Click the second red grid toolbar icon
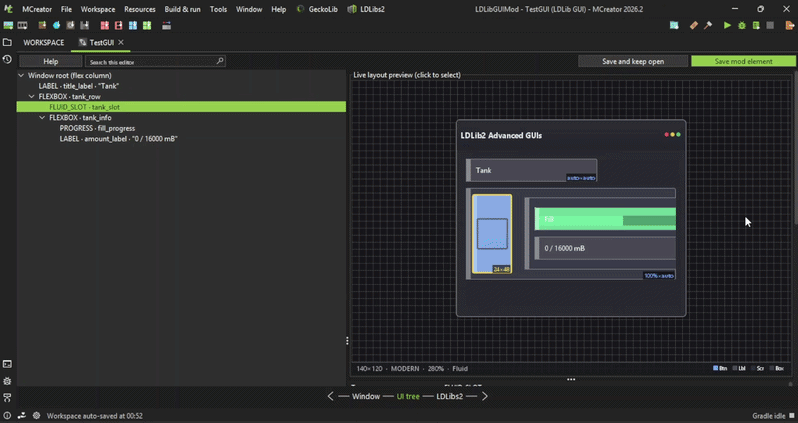This screenshot has height=423, width=798. point(119,25)
